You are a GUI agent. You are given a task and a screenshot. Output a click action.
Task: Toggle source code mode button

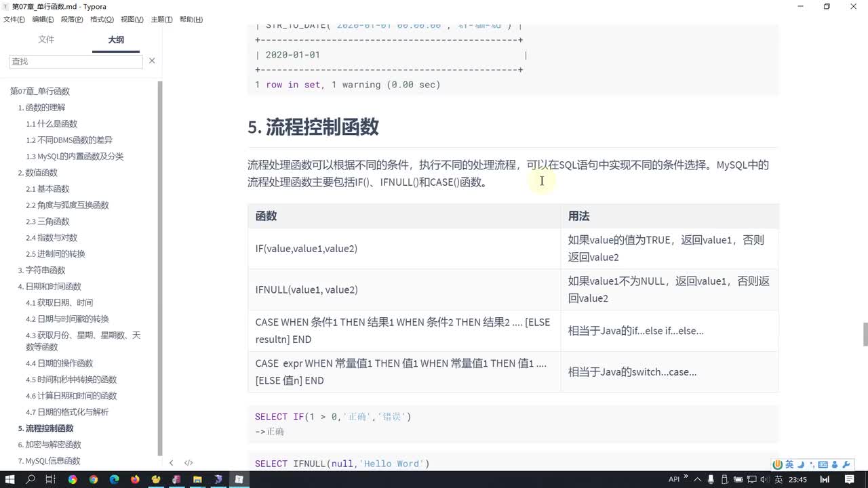189,463
